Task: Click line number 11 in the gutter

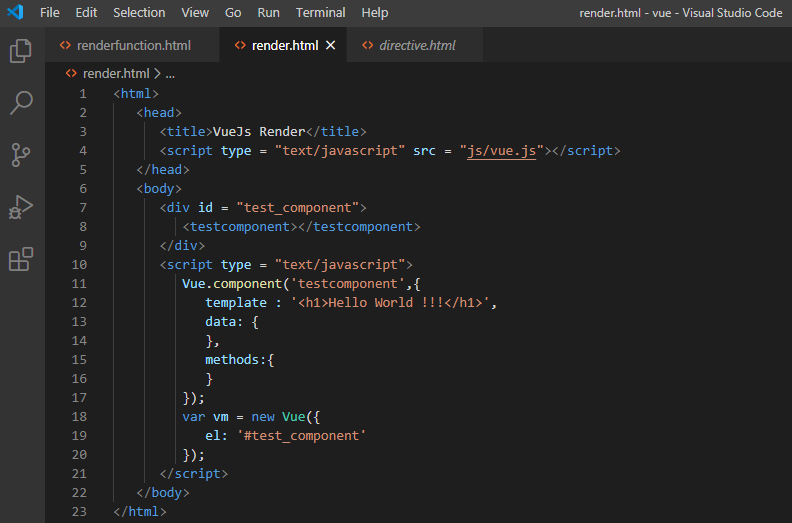Action: click(x=79, y=283)
